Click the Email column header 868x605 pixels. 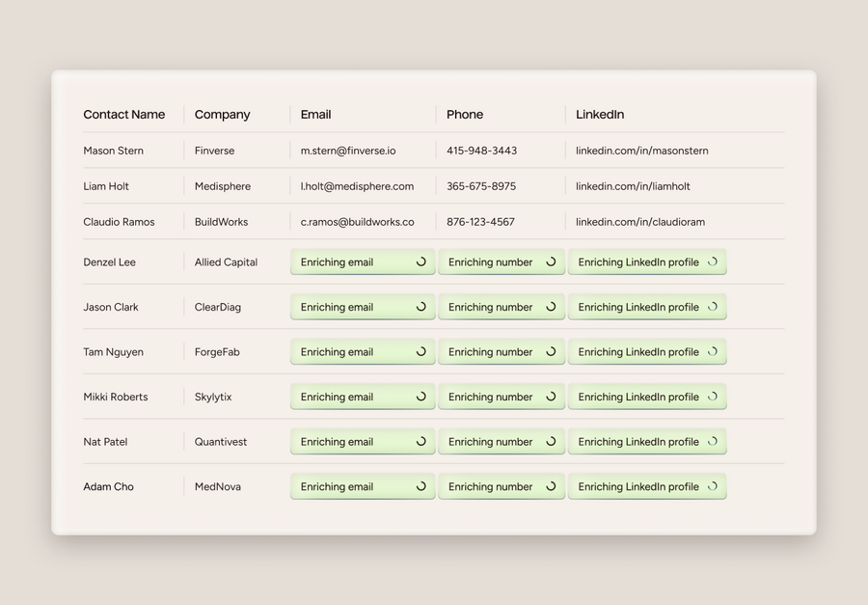coord(315,114)
